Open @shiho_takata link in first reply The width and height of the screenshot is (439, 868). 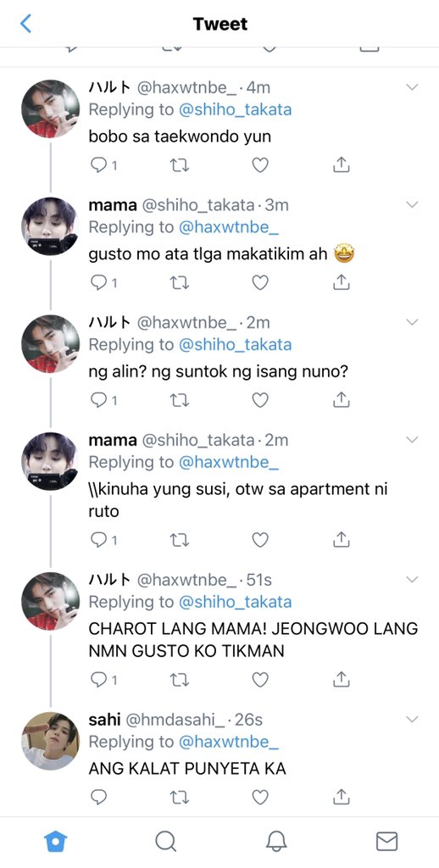click(236, 109)
